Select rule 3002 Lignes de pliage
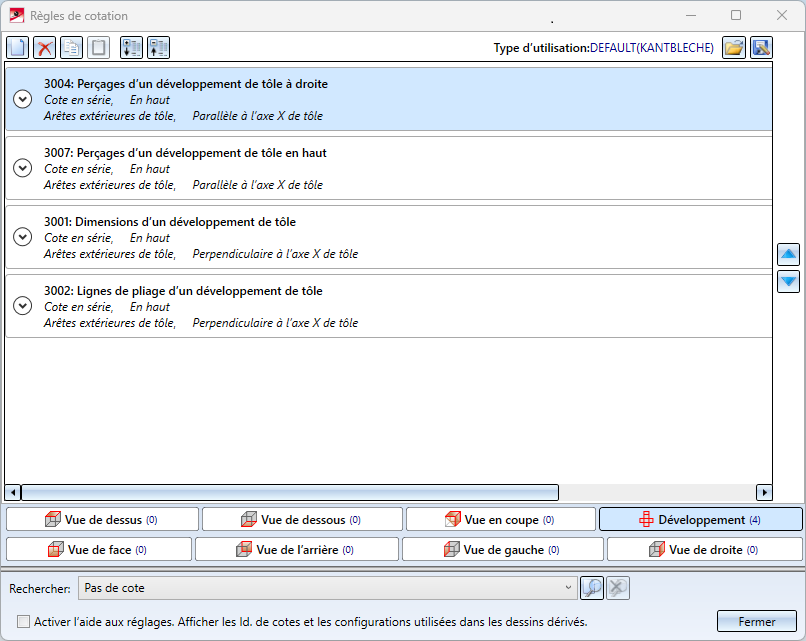Screen dimensions: 806x641 coord(389,306)
